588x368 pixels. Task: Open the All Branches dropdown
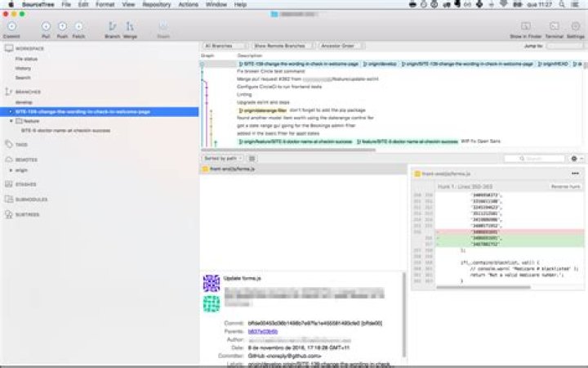(225, 46)
